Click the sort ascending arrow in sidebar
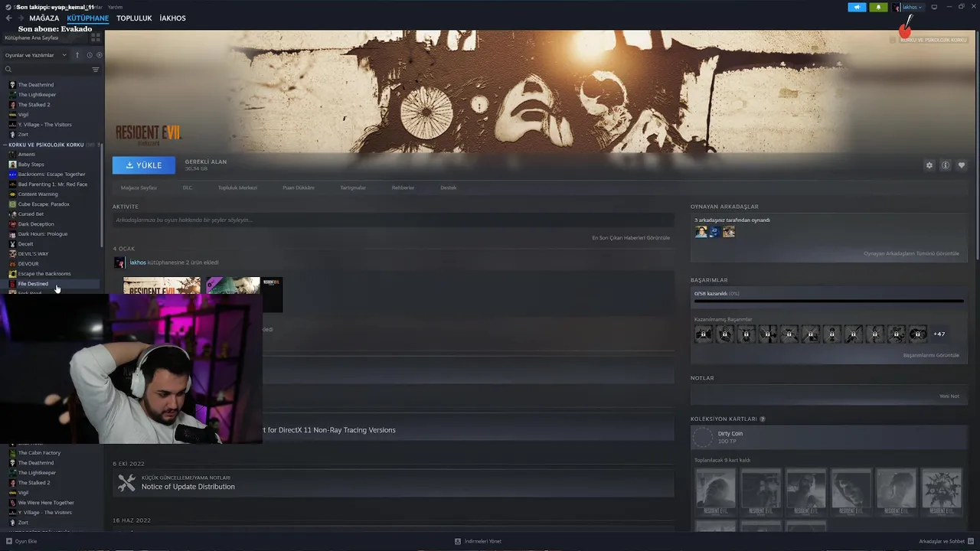 tap(77, 55)
